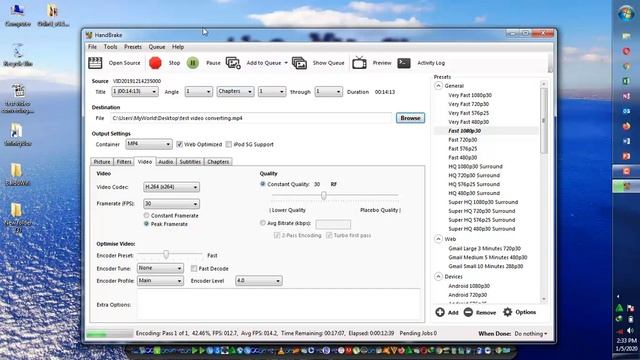Click the Browse button

410,118
